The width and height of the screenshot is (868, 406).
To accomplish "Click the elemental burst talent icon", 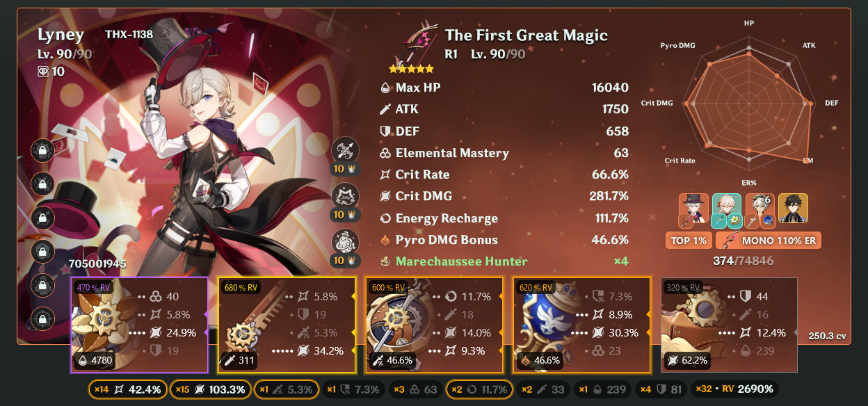I will pos(345,240).
